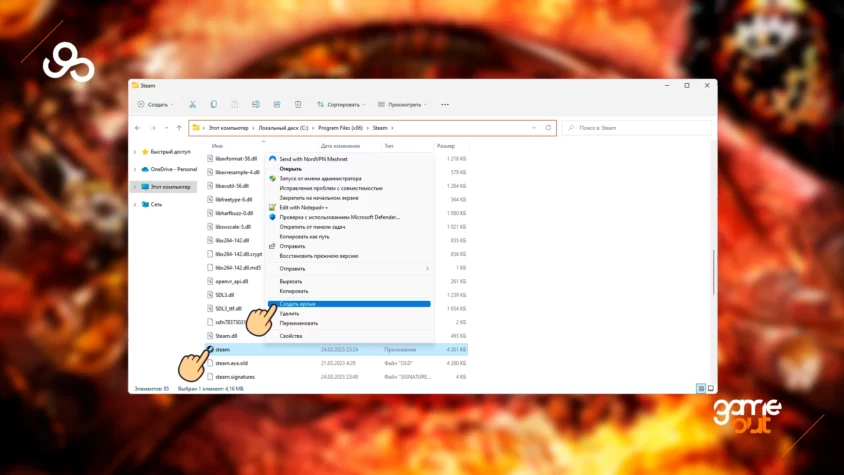Image resolution: width=844 pixels, height=475 pixels.
Task: Select the libfreetype-6.dll file
Action: [234, 199]
